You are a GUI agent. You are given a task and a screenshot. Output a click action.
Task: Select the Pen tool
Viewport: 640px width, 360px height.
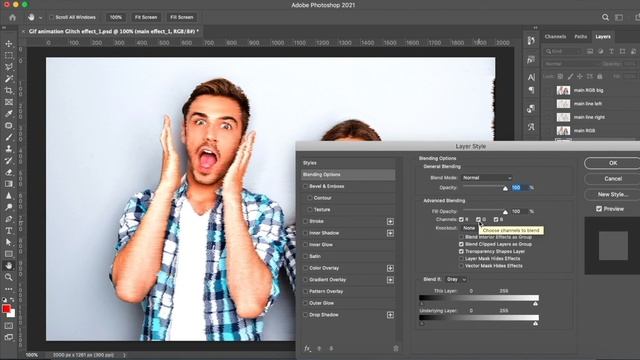pyautogui.click(x=9, y=219)
